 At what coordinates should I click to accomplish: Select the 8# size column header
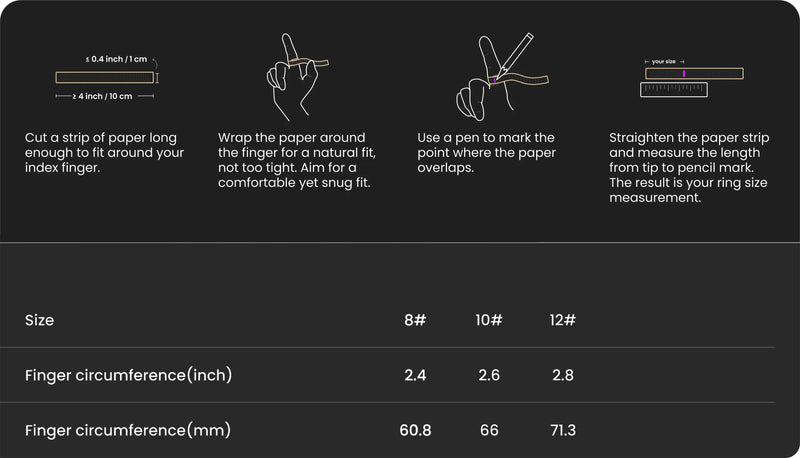pos(415,320)
